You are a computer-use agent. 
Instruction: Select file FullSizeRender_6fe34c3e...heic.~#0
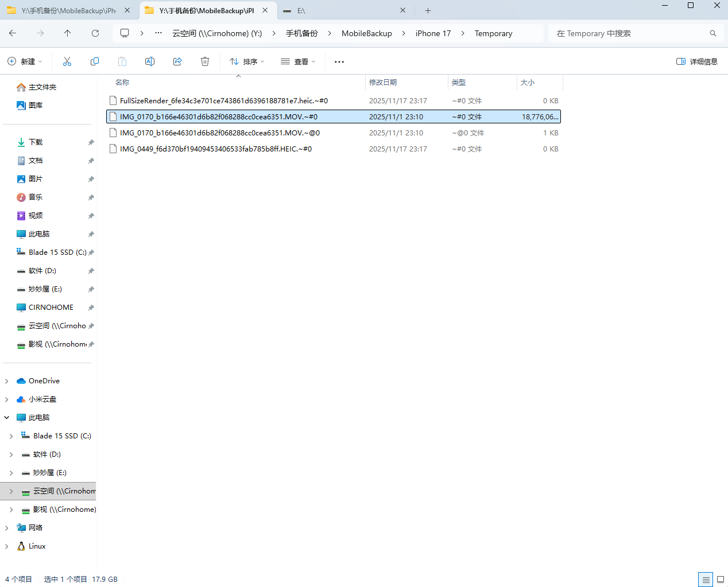click(334, 101)
